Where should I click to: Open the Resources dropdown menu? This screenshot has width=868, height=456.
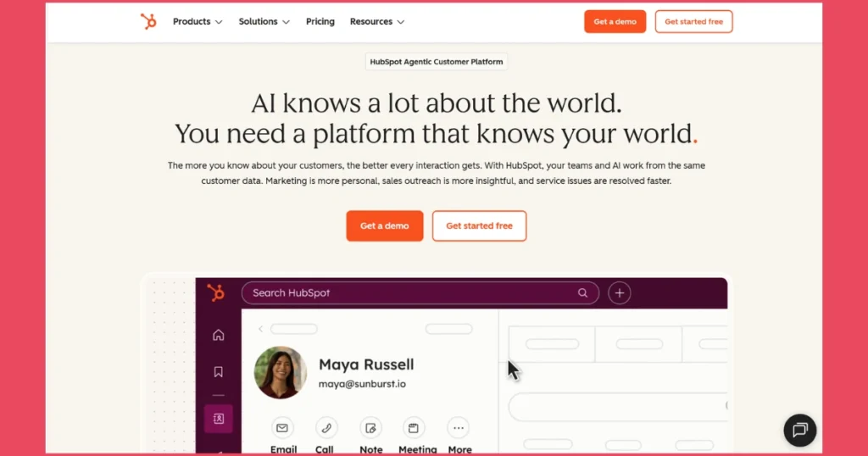[377, 21]
